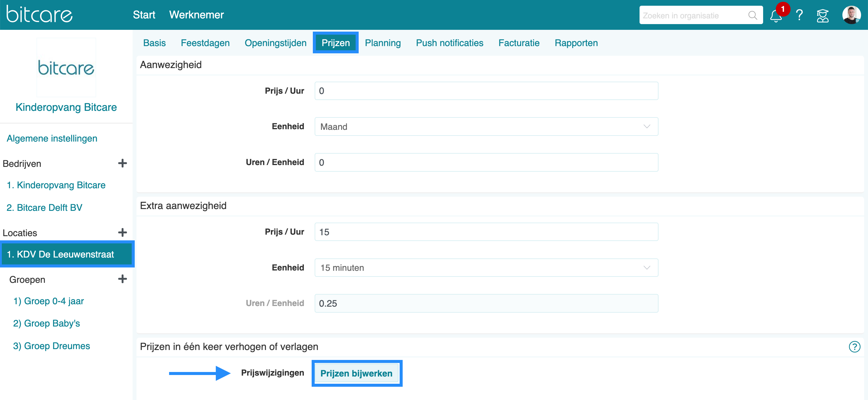Image resolution: width=868 pixels, height=400 pixels.
Task: Go to Start in top menu
Action: click(x=144, y=15)
